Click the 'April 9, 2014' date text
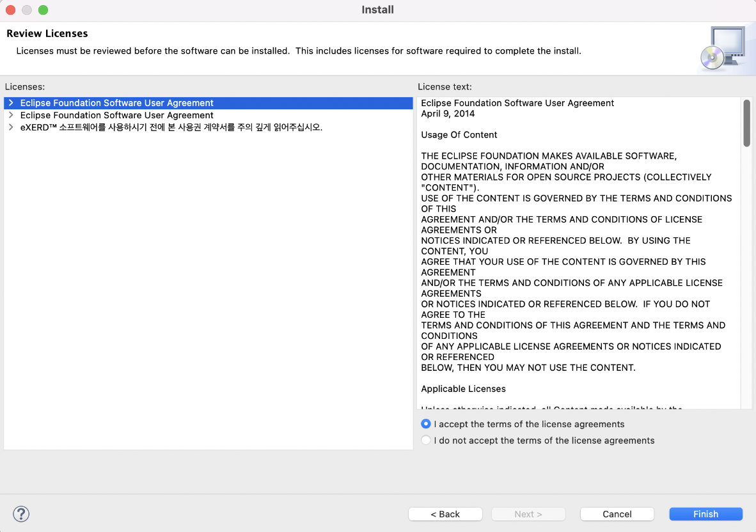The height and width of the screenshot is (532, 756). [x=448, y=114]
